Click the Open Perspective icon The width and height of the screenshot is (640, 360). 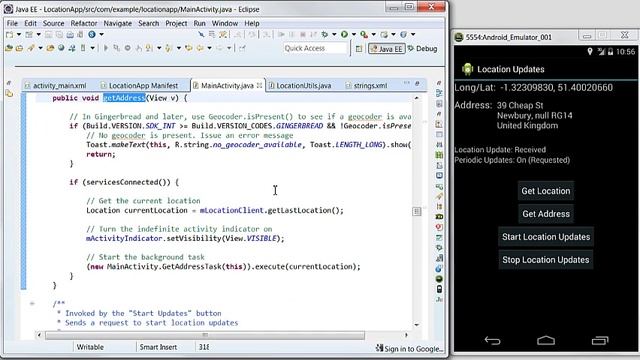(x=359, y=49)
